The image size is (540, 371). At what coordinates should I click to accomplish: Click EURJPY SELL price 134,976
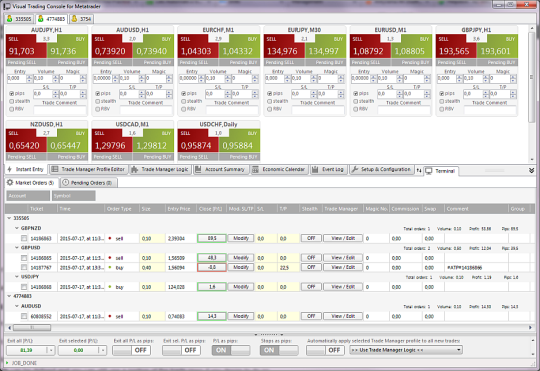click(x=284, y=47)
